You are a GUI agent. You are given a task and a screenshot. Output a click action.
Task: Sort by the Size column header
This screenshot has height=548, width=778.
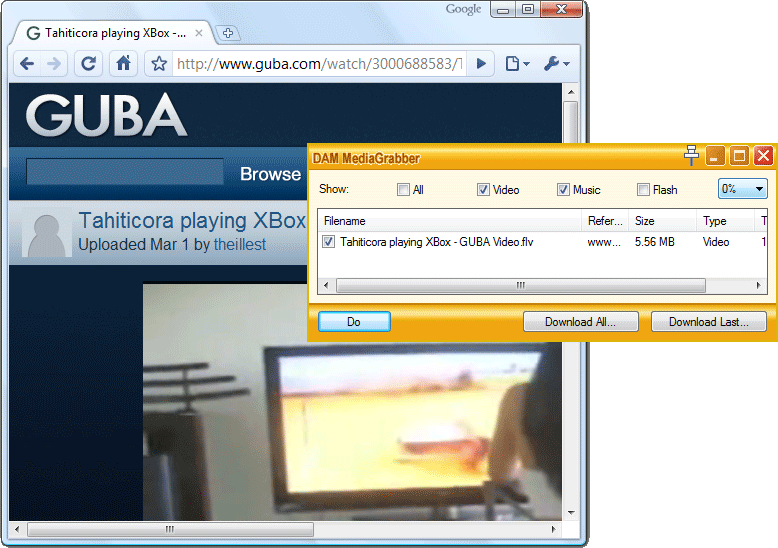pyautogui.click(x=662, y=221)
